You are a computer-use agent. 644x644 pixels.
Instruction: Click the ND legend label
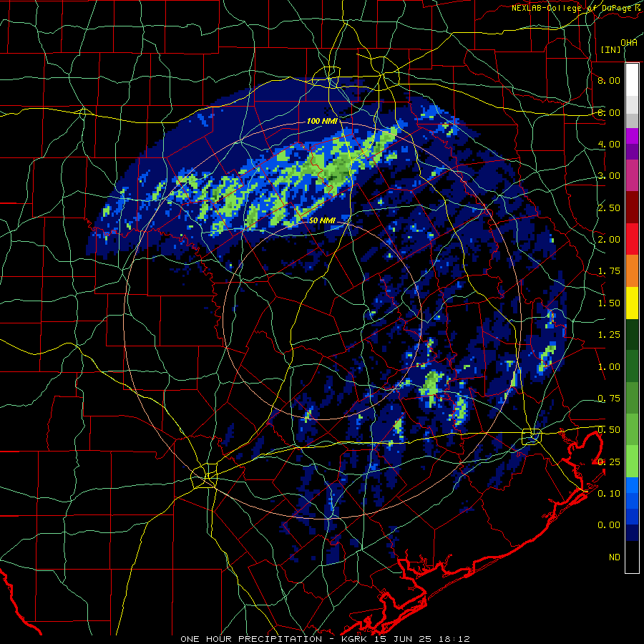[615, 557]
